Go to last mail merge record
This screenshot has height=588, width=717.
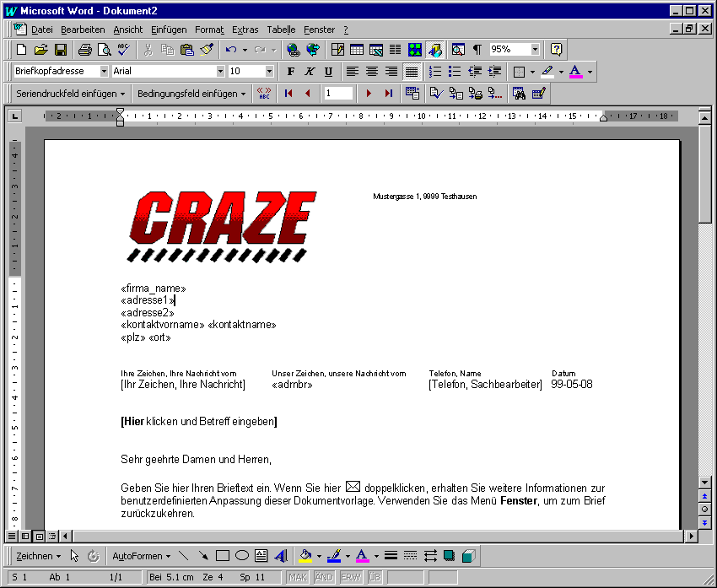pos(388,94)
